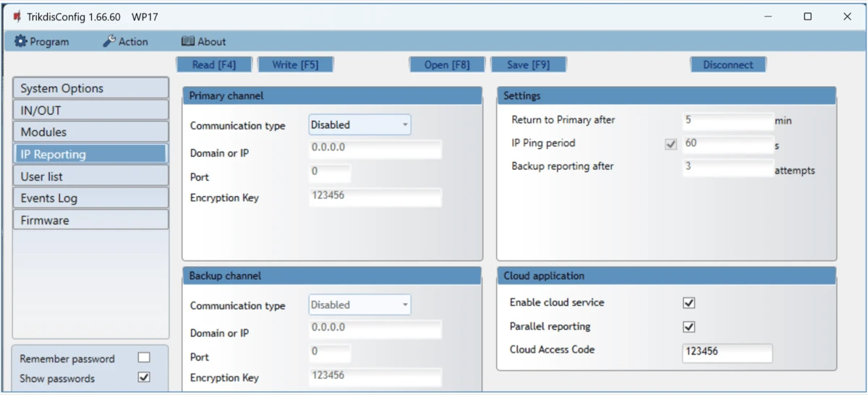This screenshot has width=868, height=395.
Task: Click the Cloud Access Code field
Action: point(727,352)
